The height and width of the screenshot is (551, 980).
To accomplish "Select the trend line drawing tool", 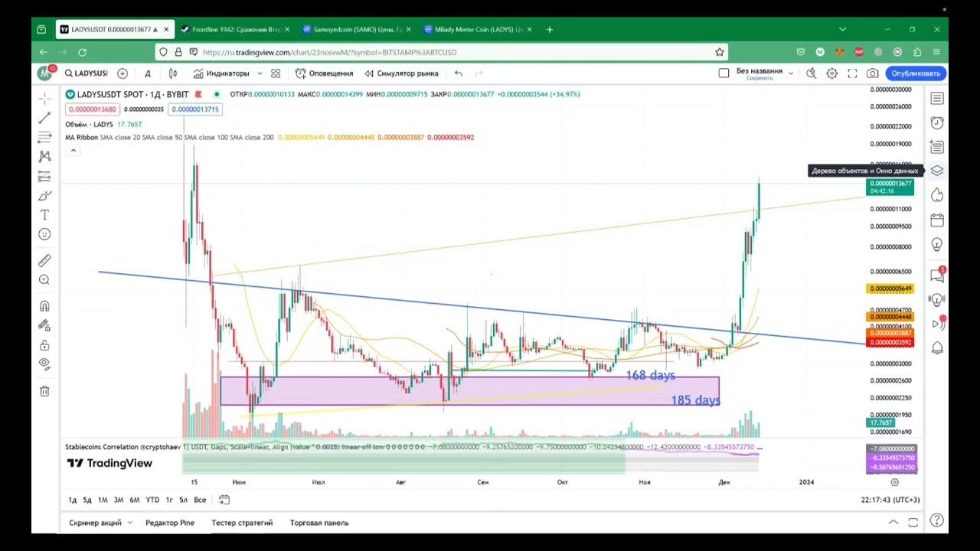I will click(44, 118).
